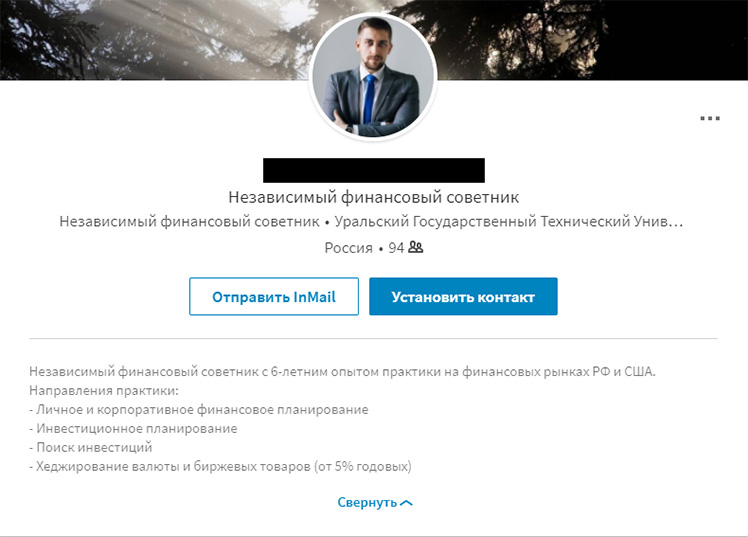The image size is (748, 537).
Task: Click the current position text before the bullet
Action: pos(189,222)
